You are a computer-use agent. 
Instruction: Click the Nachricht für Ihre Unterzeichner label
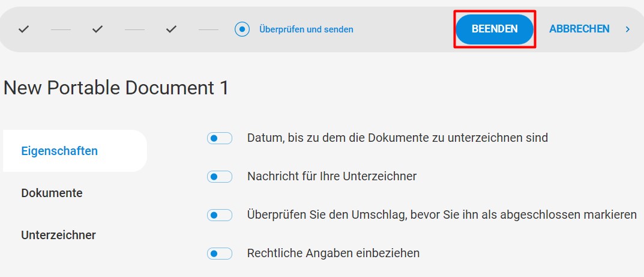pos(332,176)
